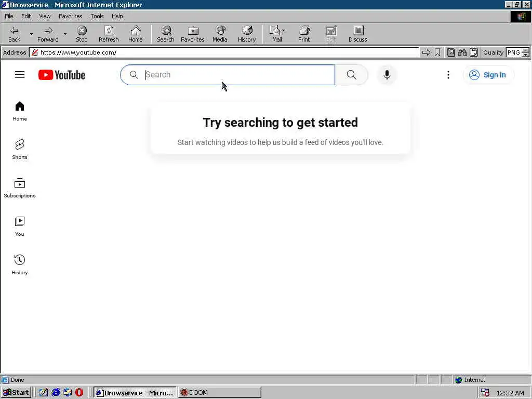Click the Windows Start button
This screenshot has height=399, width=532.
click(x=16, y=393)
